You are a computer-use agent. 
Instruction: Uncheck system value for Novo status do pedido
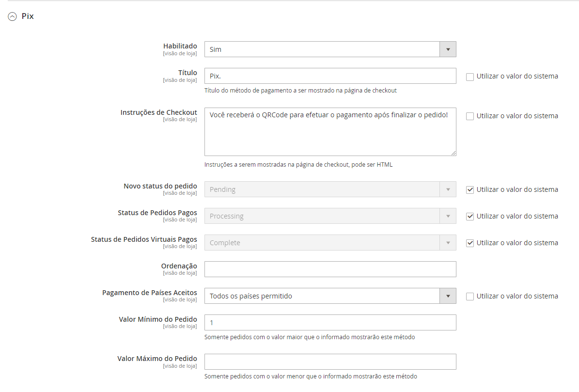[x=469, y=190]
